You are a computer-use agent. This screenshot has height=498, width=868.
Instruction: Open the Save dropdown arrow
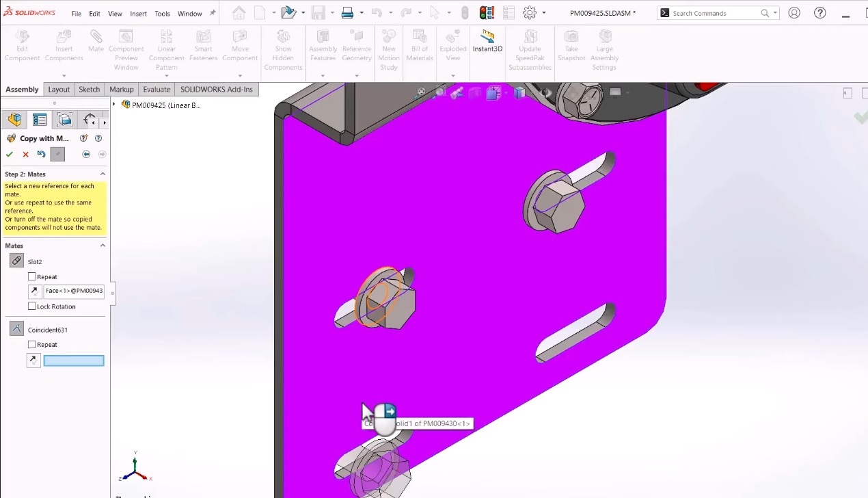pyautogui.click(x=332, y=13)
